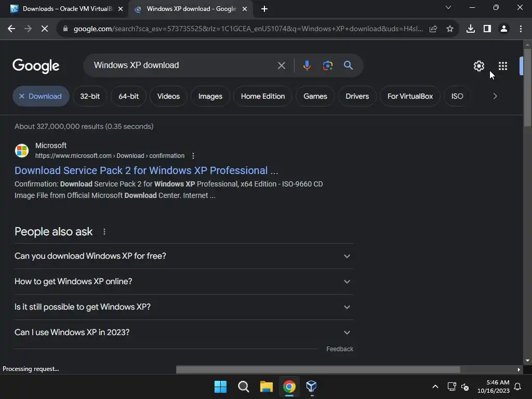Screen dimensions: 532x399
Task: Bookmark this page with the star icon
Action: click(x=450, y=29)
